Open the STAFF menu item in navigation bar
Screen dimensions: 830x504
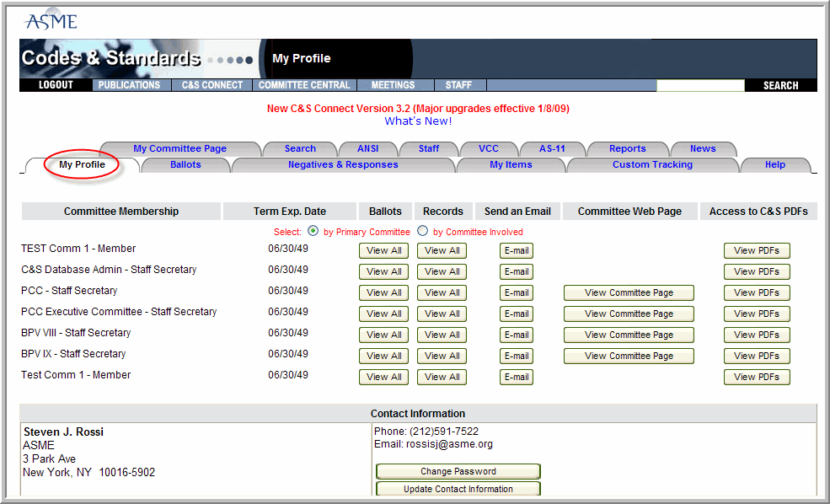458,85
